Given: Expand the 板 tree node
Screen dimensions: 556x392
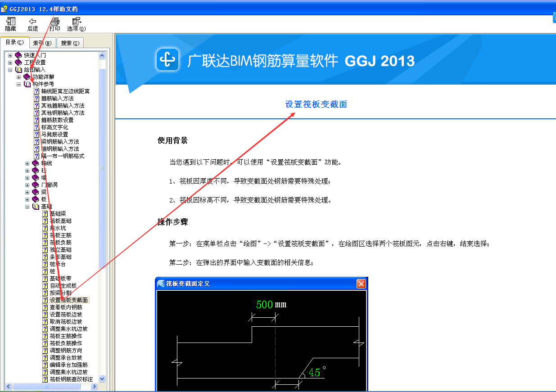Looking at the screenshot, I should [x=27, y=199].
